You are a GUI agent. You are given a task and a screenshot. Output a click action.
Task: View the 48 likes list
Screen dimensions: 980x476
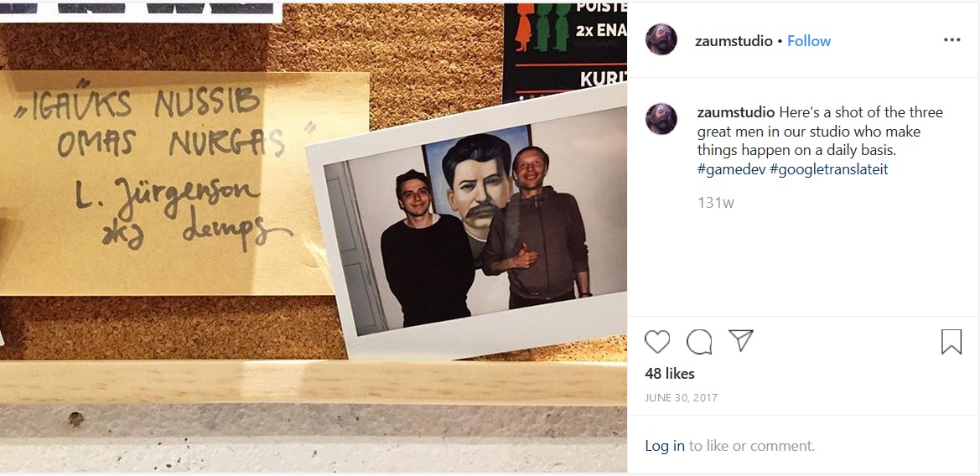click(669, 374)
